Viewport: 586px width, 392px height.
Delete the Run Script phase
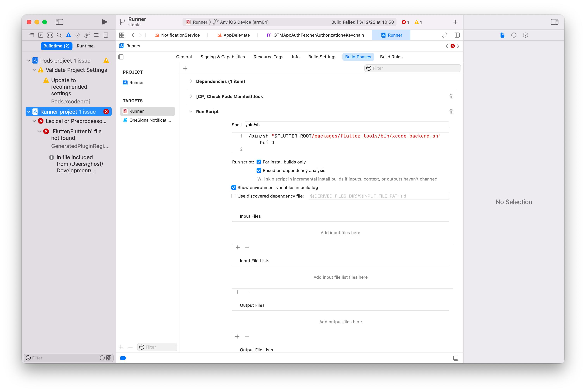[x=451, y=112]
